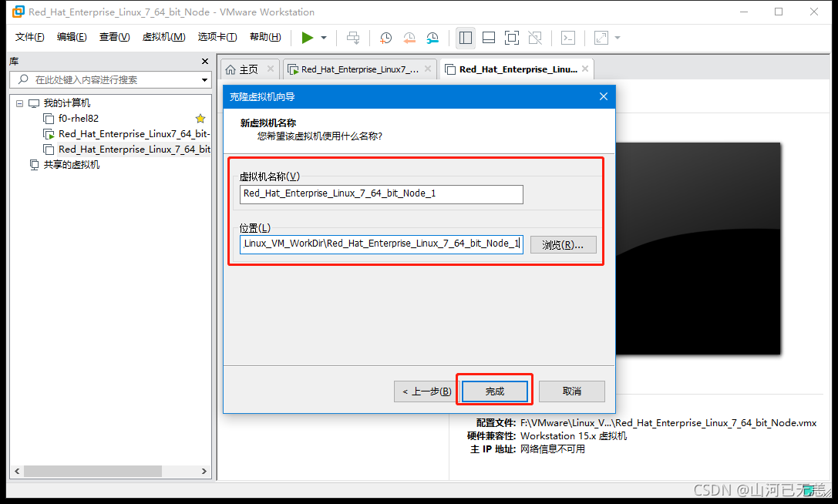Close the active Red_Hat_Enterprise_Linu... tab
838x504 pixels.
[x=585, y=69]
